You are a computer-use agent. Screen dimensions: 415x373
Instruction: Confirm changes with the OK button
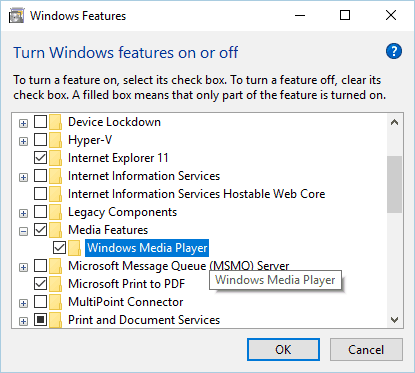click(x=283, y=350)
